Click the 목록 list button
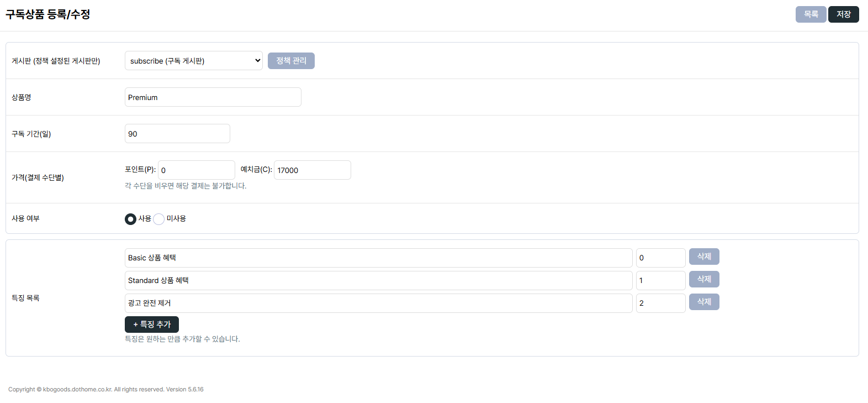Viewport: 868px width, 403px height. (811, 14)
